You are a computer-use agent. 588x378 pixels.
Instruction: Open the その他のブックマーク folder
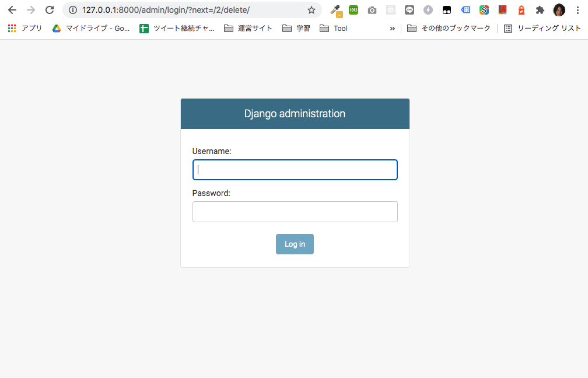point(449,28)
